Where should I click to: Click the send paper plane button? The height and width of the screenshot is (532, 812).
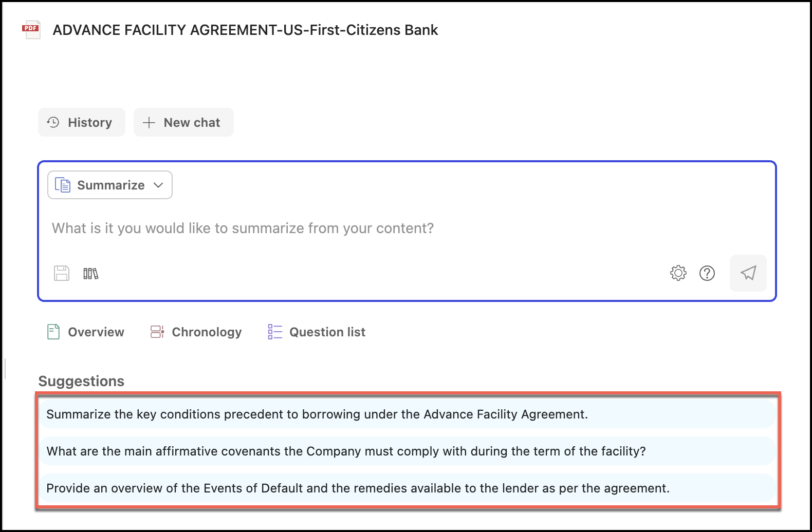click(748, 273)
